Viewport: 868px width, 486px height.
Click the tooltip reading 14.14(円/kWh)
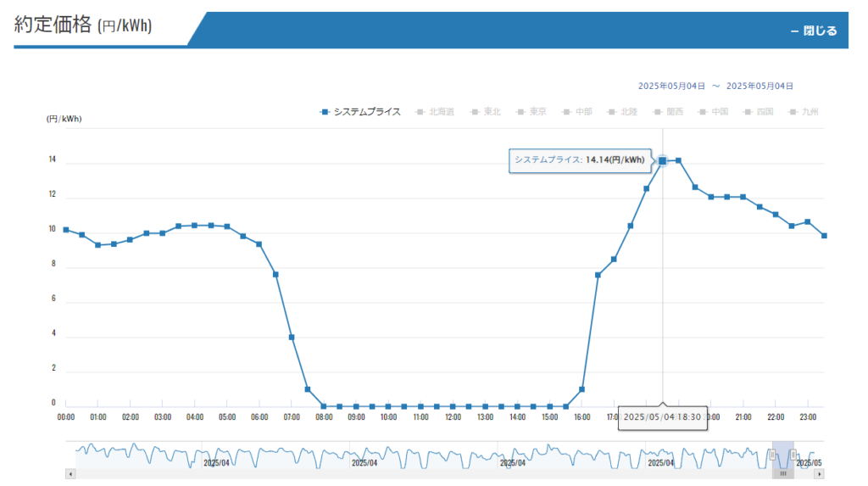pos(580,160)
